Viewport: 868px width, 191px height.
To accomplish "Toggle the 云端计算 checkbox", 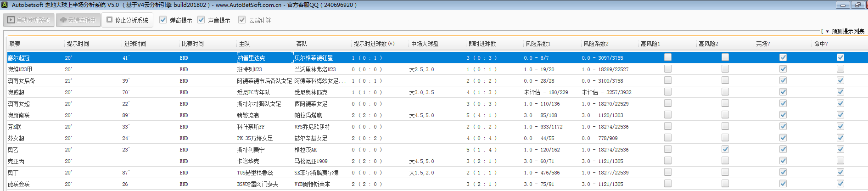I will pyautogui.click(x=242, y=20).
